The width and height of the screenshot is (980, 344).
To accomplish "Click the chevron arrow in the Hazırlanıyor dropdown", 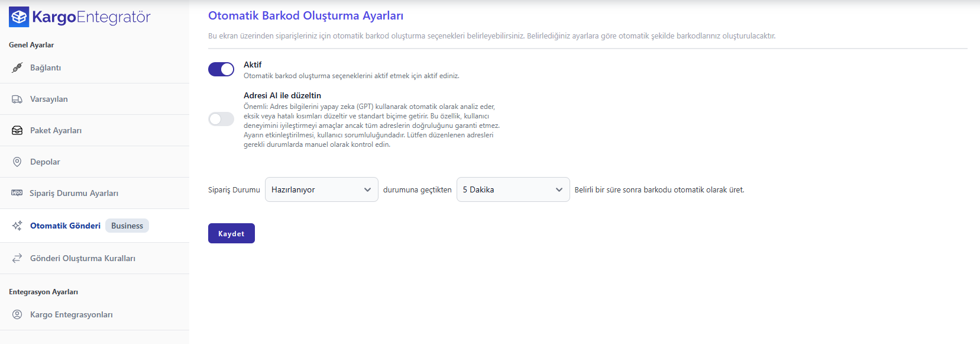I will click(367, 189).
